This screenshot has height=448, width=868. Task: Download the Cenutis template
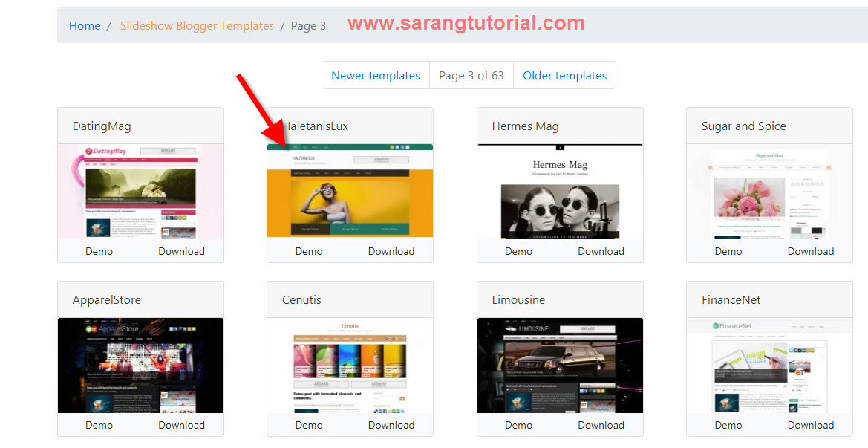coord(391,425)
